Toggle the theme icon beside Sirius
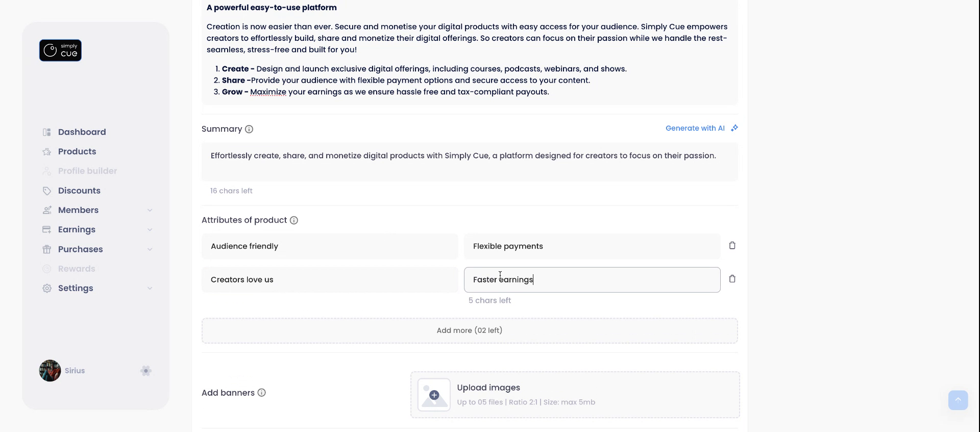Image resolution: width=980 pixels, height=432 pixels. point(146,371)
